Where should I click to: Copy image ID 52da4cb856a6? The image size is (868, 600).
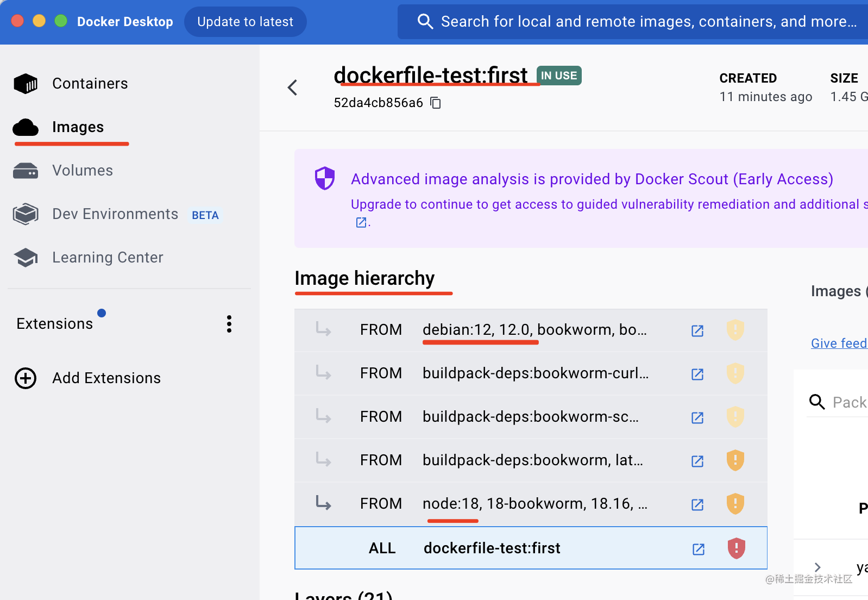pyautogui.click(x=436, y=103)
